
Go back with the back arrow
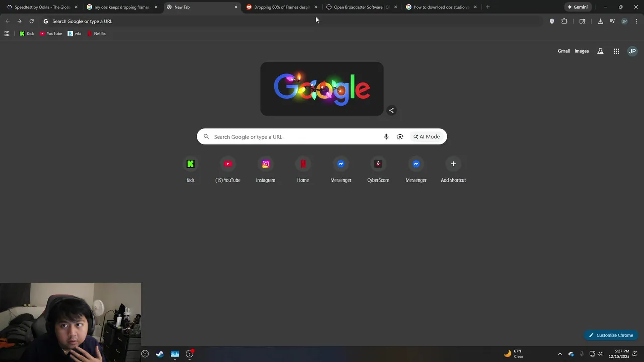point(7,21)
